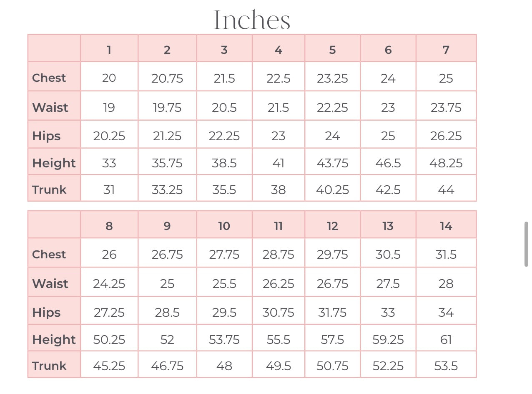Click the chest value 27.75 for size 10
The height and width of the screenshot is (394, 532).
(x=224, y=255)
